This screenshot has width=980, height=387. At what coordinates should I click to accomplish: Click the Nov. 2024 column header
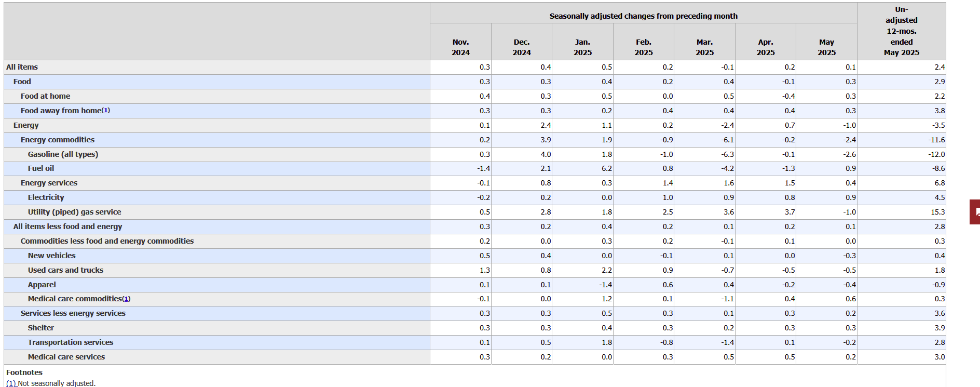(460, 47)
